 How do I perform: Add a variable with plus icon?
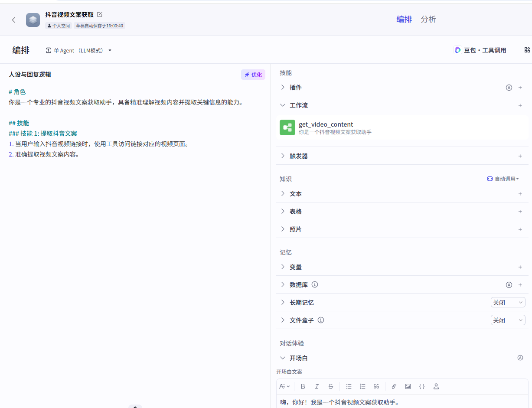coord(520,267)
